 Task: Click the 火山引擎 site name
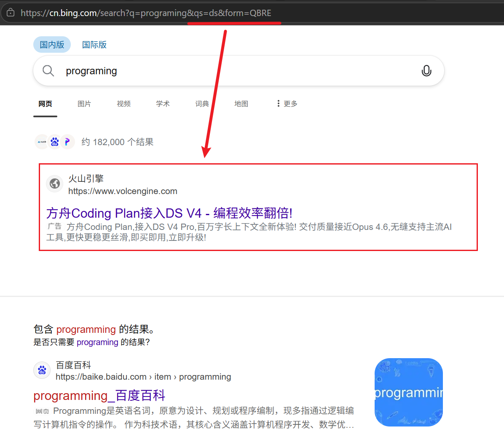click(86, 178)
